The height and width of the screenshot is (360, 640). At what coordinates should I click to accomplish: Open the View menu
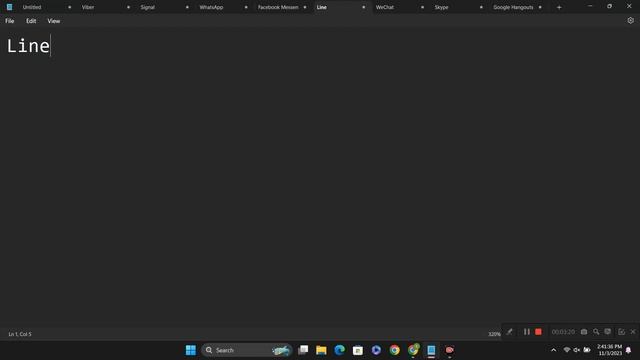(x=53, y=21)
